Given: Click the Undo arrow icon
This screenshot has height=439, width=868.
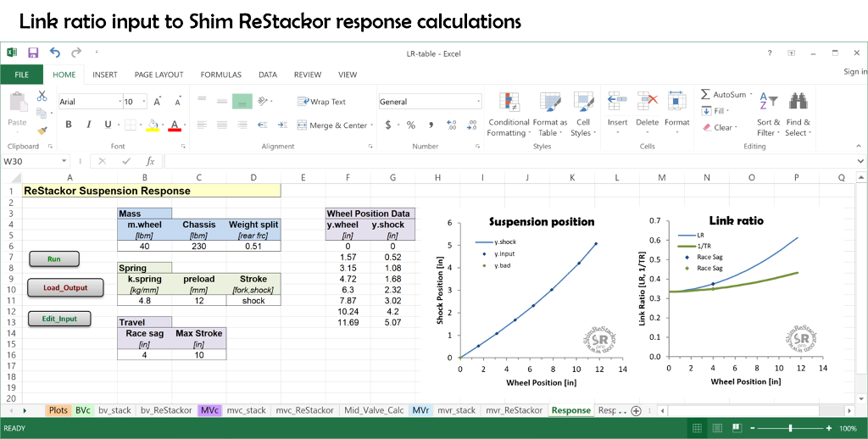Looking at the screenshot, I should [55, 53].
